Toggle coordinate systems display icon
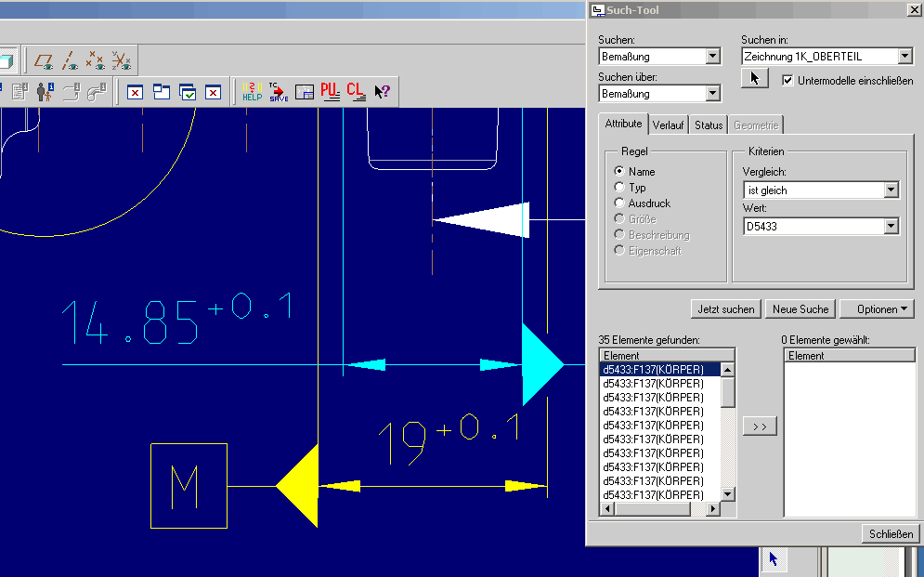Image resolution: width=924 pixels, height=577 pixels. [x=121, y=60]
